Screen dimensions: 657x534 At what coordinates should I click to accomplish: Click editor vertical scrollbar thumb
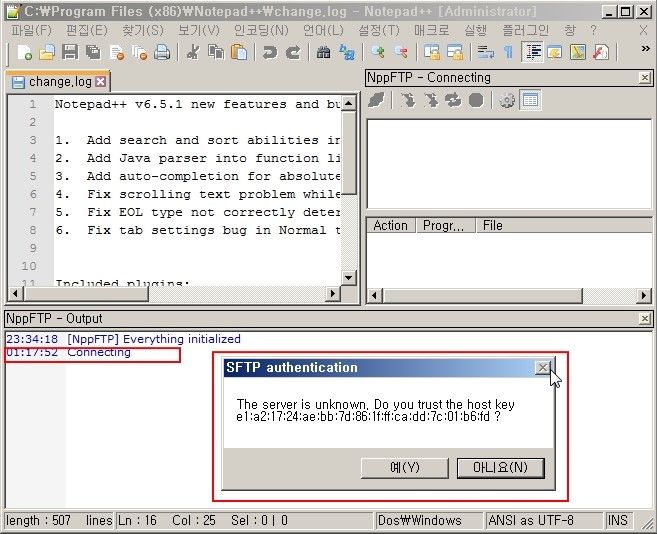coord(349,153)
